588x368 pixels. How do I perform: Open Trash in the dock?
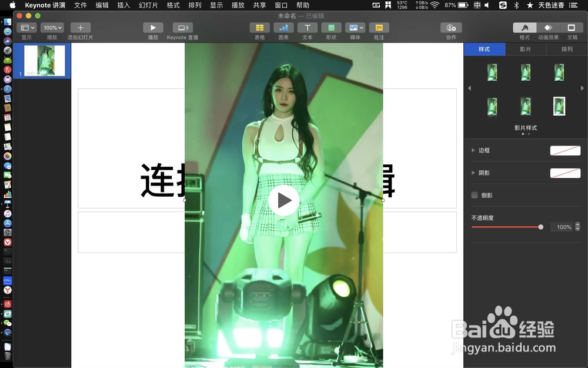click(8, 356)
